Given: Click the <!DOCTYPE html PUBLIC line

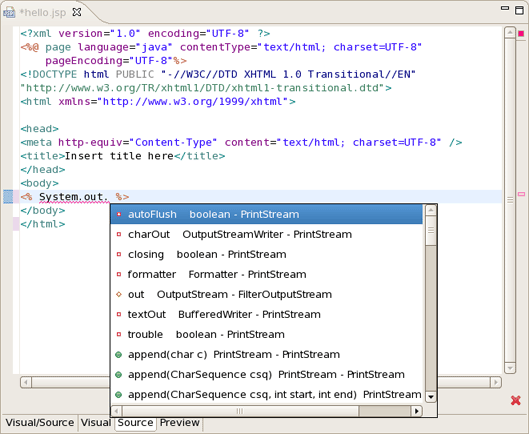Looking at the screenshot, I should (218, 74).
